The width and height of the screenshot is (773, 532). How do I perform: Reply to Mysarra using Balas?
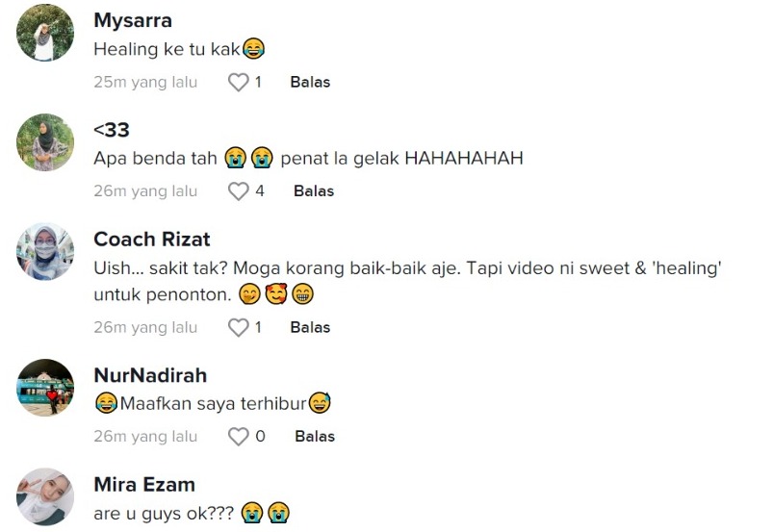pyautogui.click(x=310, y=82)
